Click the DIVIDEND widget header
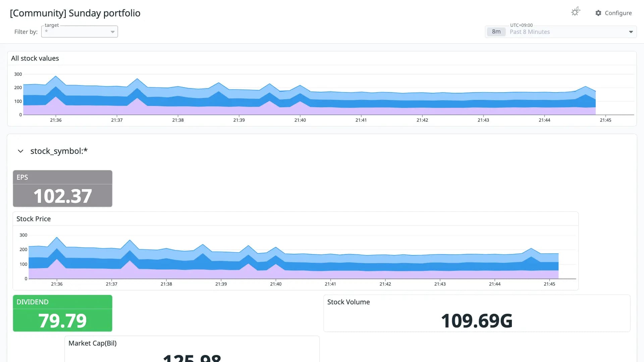 tap(62, 302)
